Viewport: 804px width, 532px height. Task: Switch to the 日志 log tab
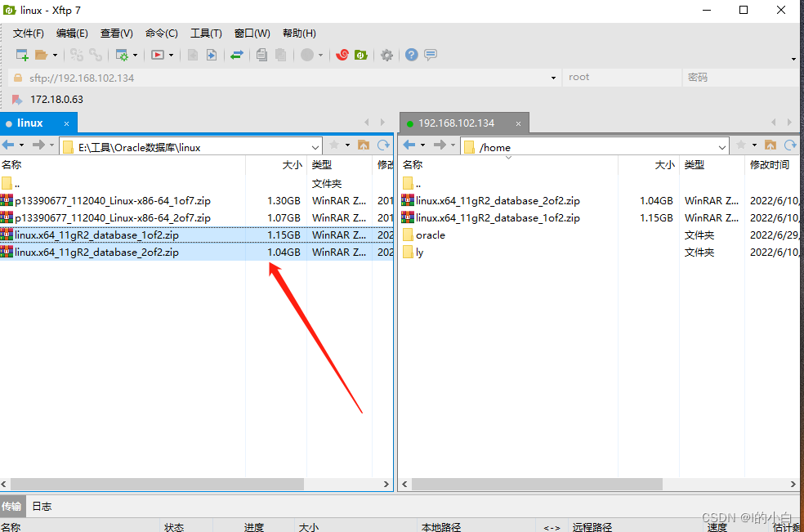[x=42, y=507]
